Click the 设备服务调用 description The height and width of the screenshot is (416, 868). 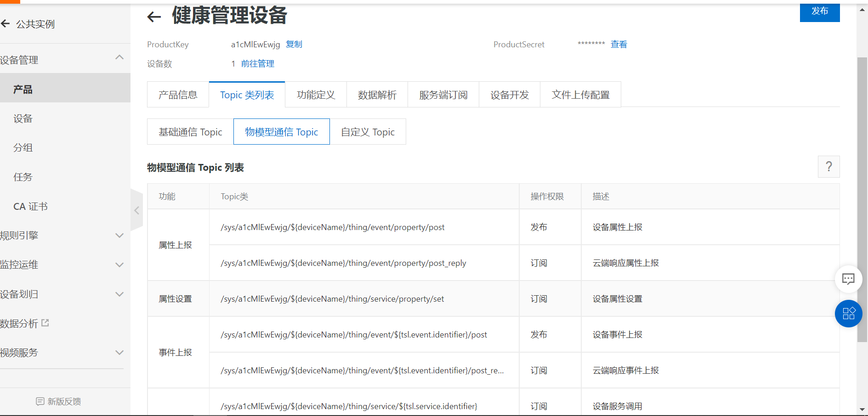click(x=618, y=406)
